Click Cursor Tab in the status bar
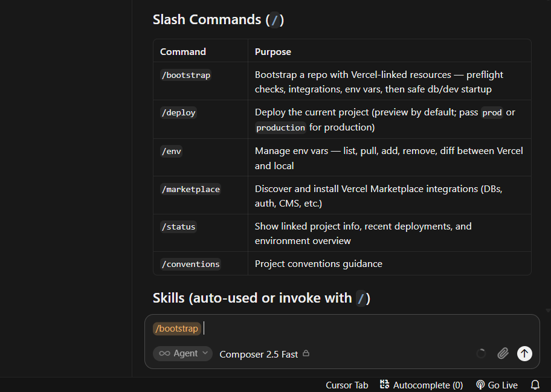The image size is (551, 392). coord(347,385)
